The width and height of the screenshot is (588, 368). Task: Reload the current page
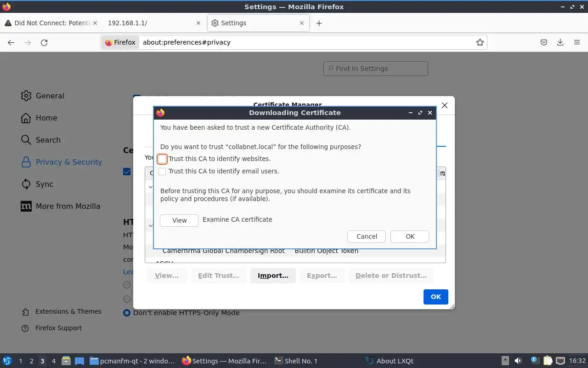click(44, 42)
